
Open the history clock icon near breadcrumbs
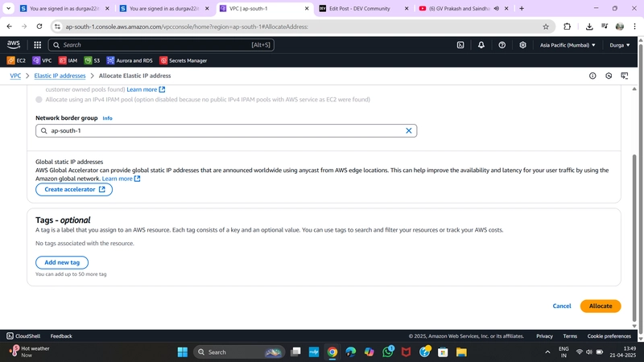(x=609, y=76)
